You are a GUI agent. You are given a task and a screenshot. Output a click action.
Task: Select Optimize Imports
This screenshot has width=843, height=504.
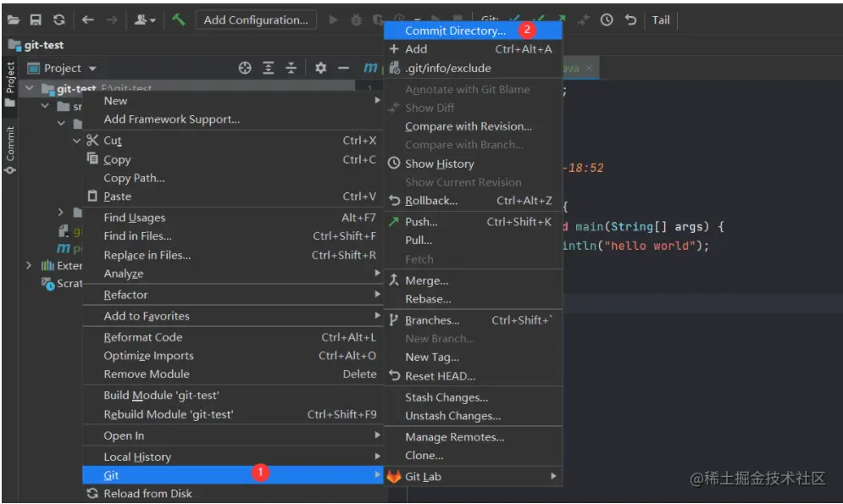point(233,356)
